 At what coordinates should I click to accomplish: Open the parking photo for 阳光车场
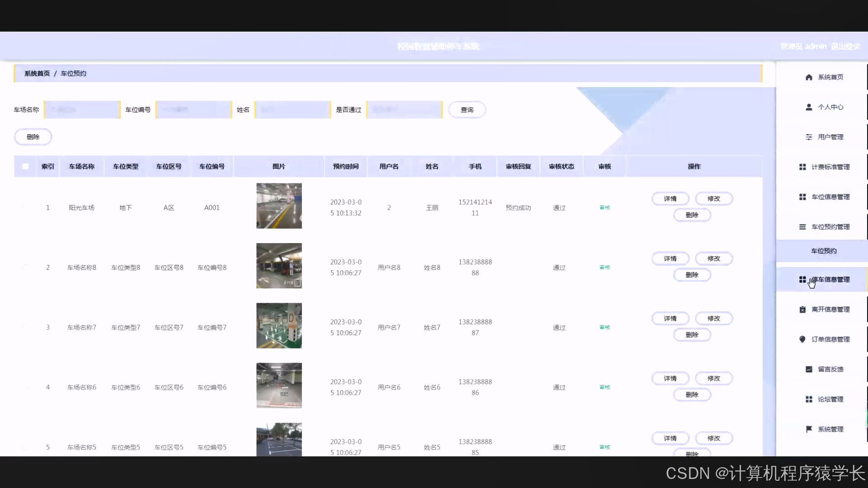click(x=279, y=206)
